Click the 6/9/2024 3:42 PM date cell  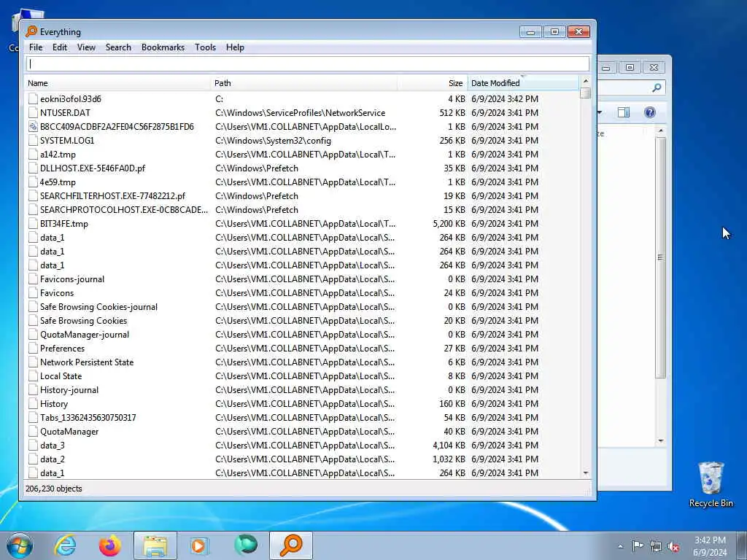(505, 98)
